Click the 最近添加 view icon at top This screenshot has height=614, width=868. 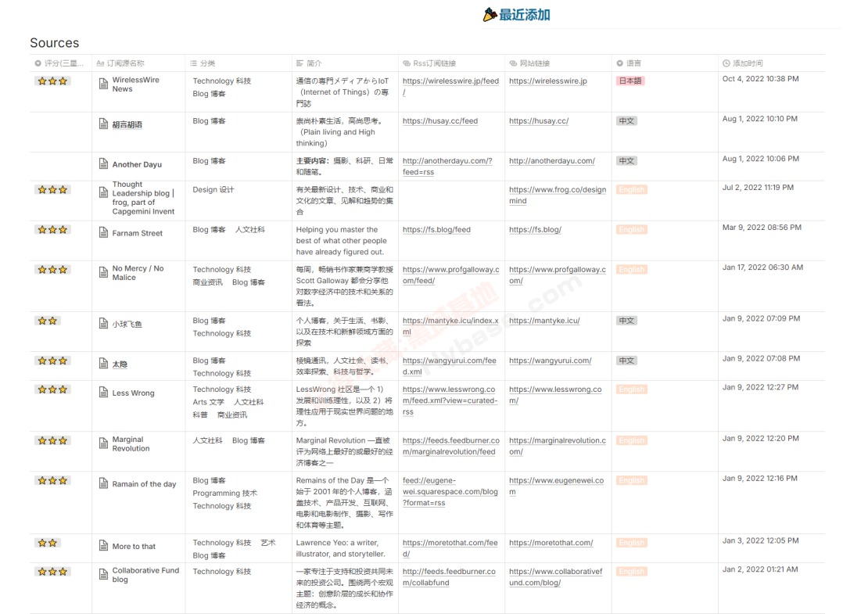(x=490, y=15)
